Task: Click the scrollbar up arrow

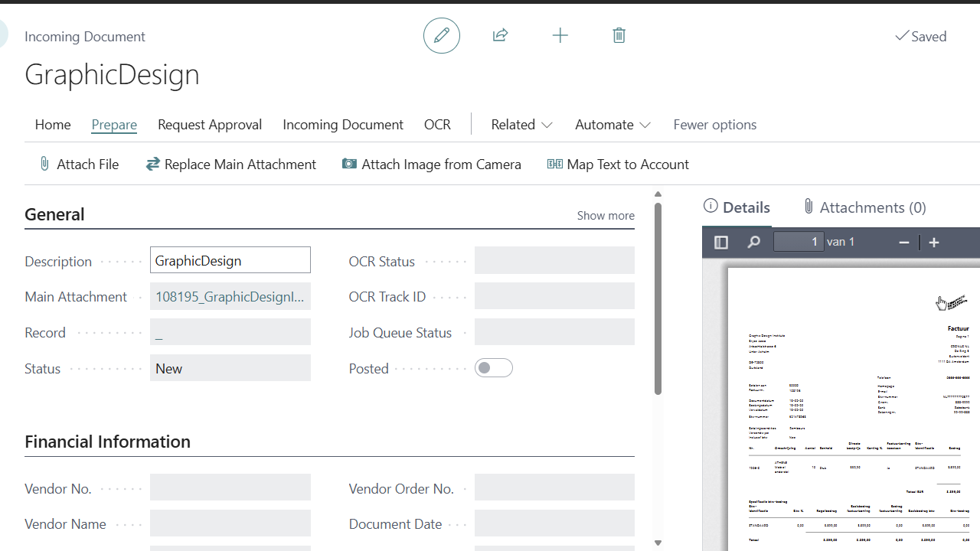Action: tap(658, 194)
